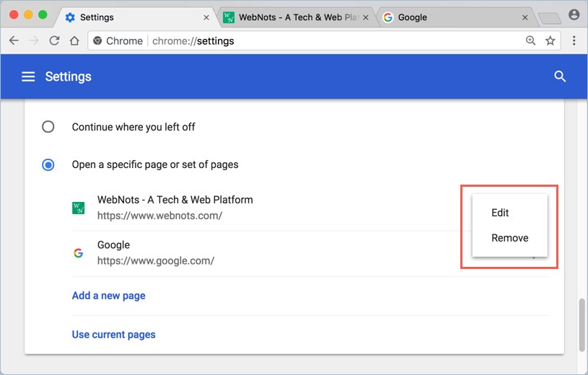Select Open a specific page option
Viewport: 588px width, 375px height.
point(48,164)
